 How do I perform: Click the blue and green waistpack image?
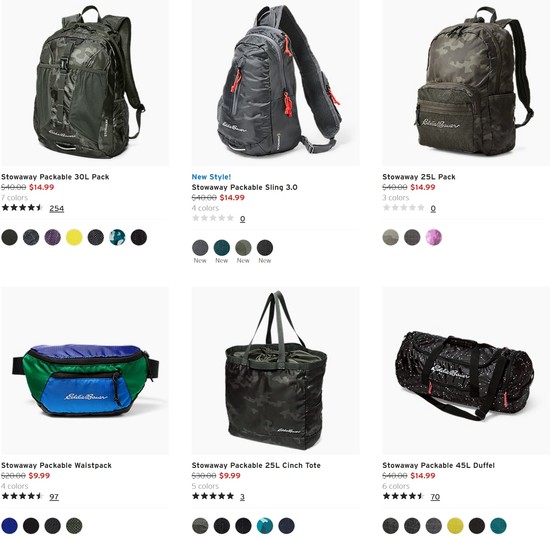click(85, 371)
